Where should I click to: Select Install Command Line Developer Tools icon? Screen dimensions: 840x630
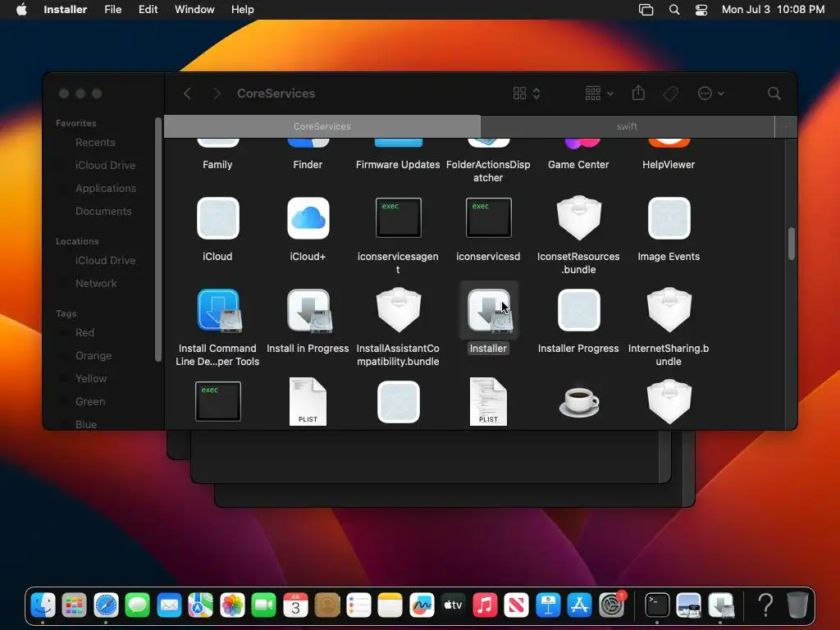pyautogui.click(x=218, y=310)
